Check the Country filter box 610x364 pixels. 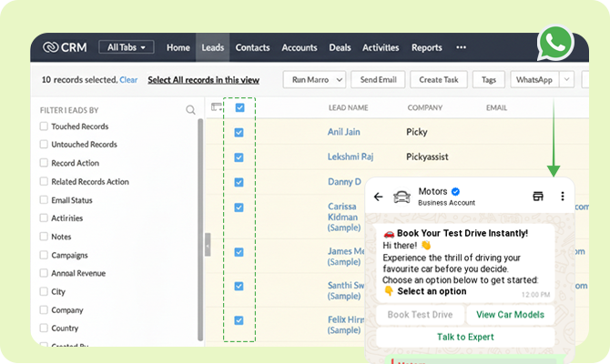tap(44, 328)
